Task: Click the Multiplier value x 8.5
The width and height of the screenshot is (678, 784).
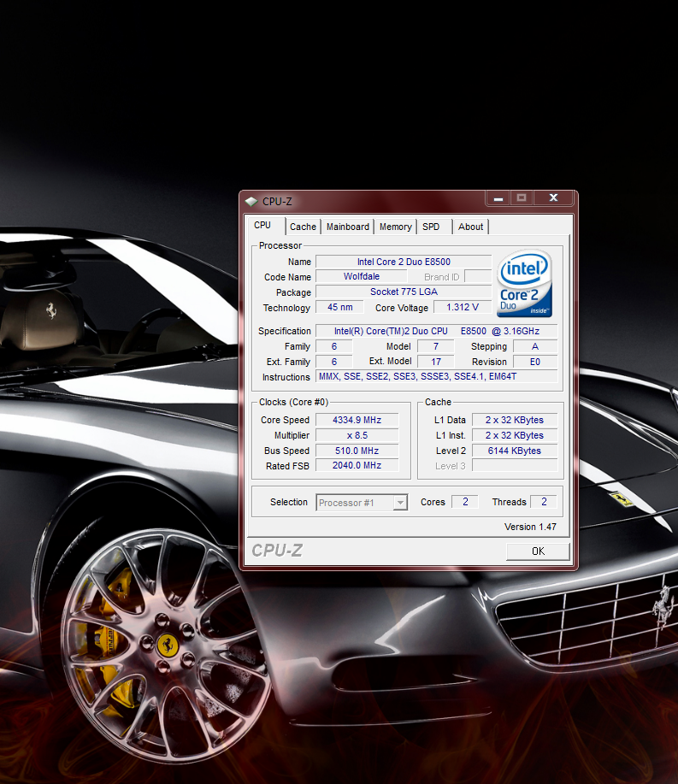Action: click(x=357, y=435)
